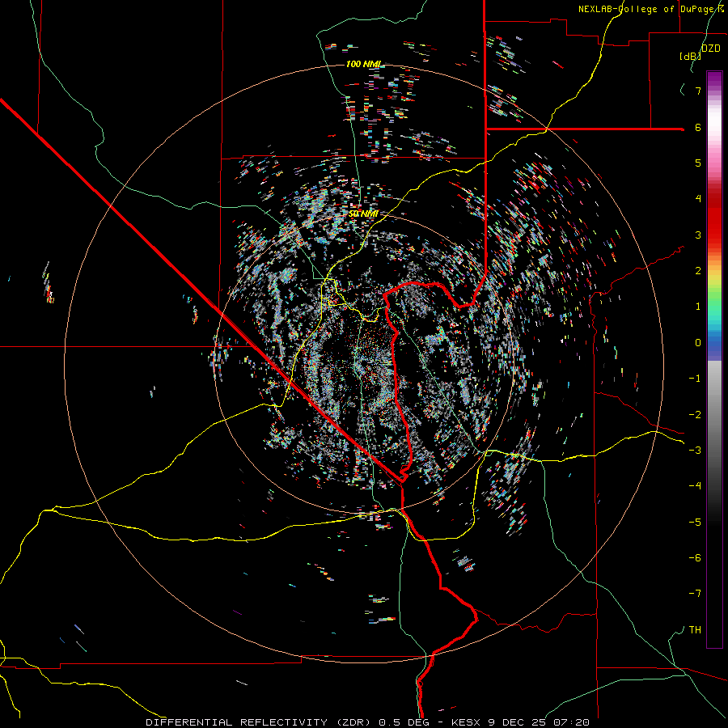Click the scale value "2"
Screen dimensions: 728x728
click(x=698, y=271)
